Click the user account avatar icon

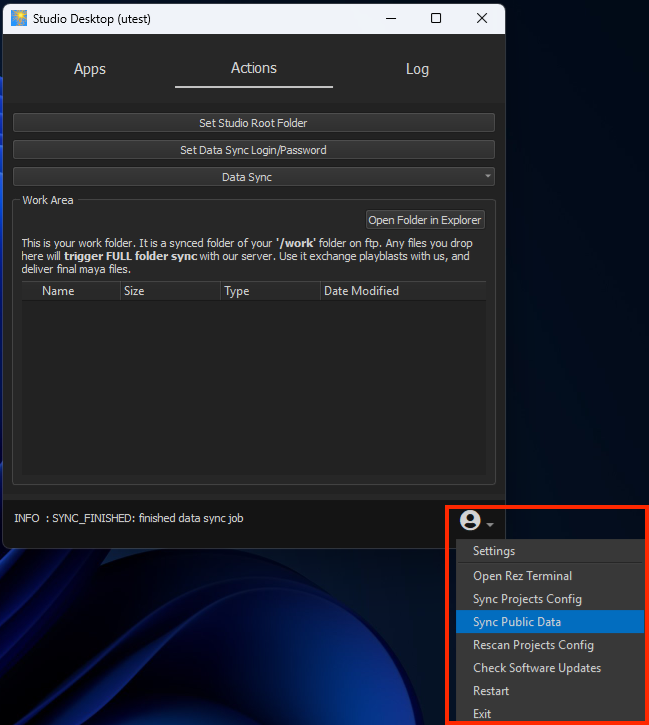(469, 520)
